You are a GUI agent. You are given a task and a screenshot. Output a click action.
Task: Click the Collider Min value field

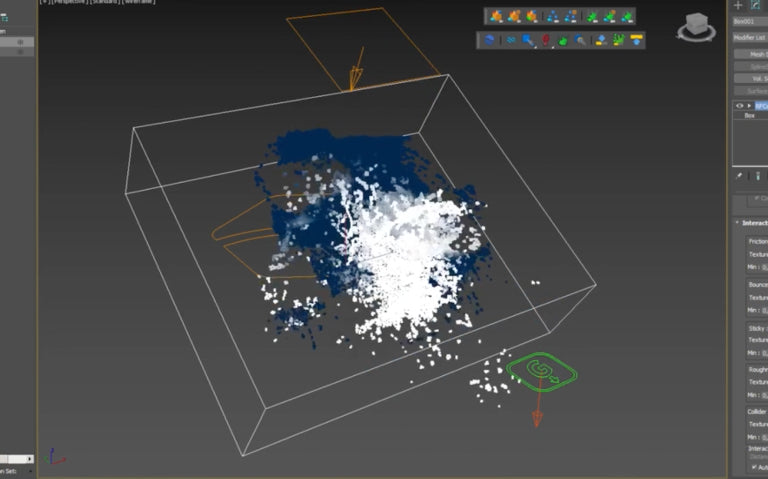click(765, 437)
